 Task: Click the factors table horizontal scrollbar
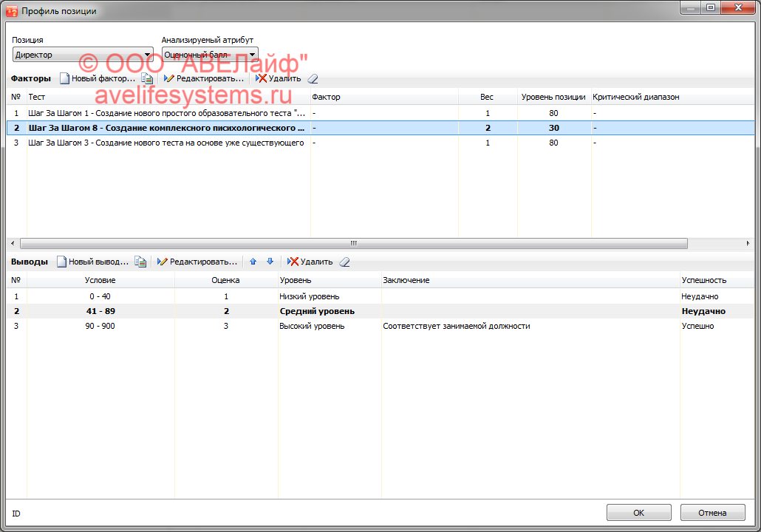click(x=353, y=243)
